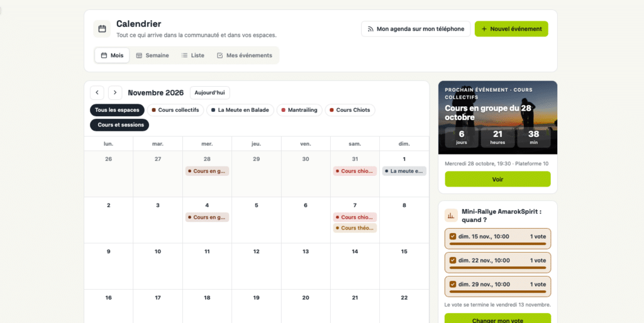Screen dimensions: 644x323
Task: Open the Cours en g... event on the 4th
Action: tap(207, 217)
